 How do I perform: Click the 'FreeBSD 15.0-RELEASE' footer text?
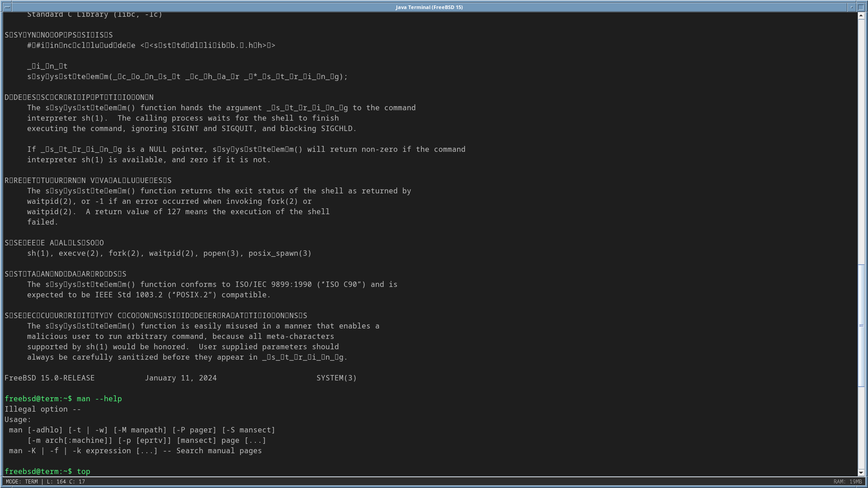(50, 378)
